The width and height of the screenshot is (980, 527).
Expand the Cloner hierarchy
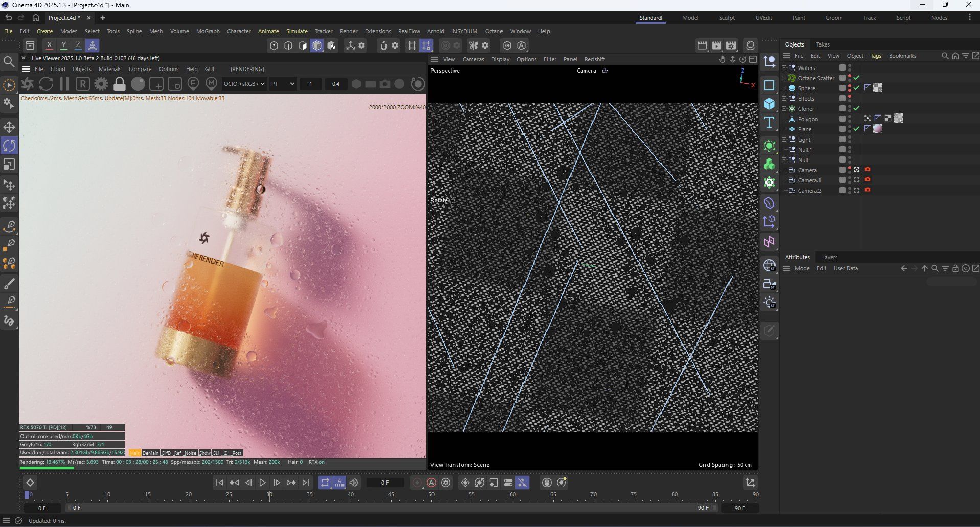pyautogui.click(x=784, y=108)
